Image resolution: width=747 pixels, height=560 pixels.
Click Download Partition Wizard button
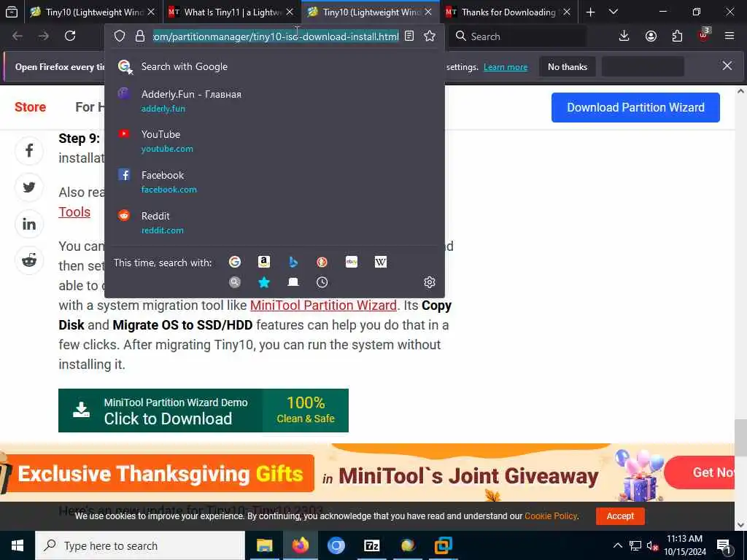(635, 108)
